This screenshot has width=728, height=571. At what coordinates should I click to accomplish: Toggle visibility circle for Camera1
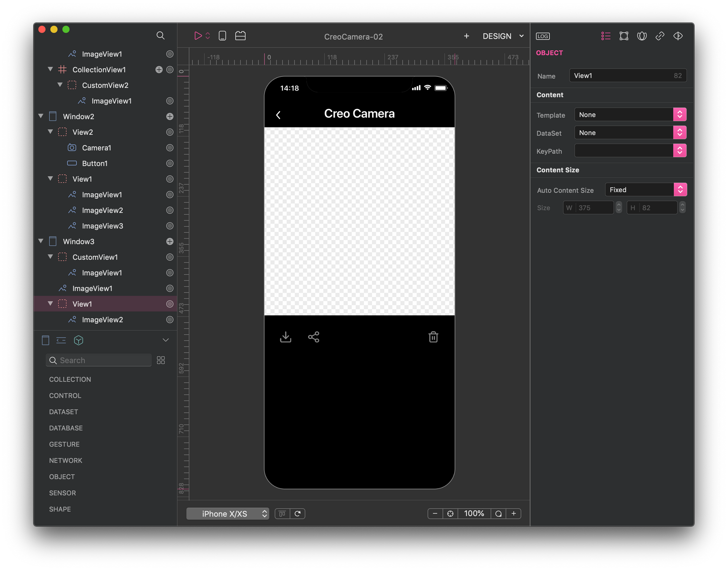170,148
